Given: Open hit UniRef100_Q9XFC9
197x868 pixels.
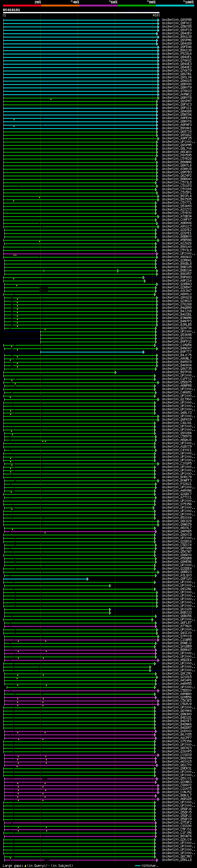Looking at the screenshot, I should 177,30.
